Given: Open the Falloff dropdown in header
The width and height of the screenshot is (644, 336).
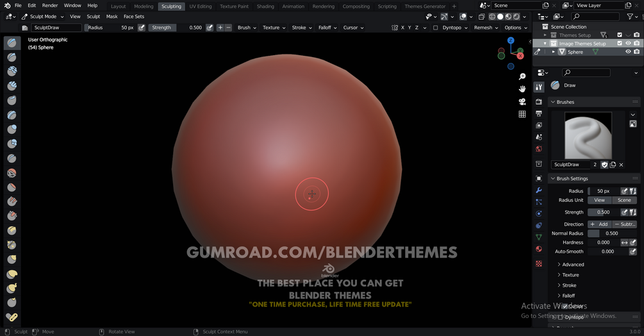Looking at the screenshot, I should pos(327,28).
